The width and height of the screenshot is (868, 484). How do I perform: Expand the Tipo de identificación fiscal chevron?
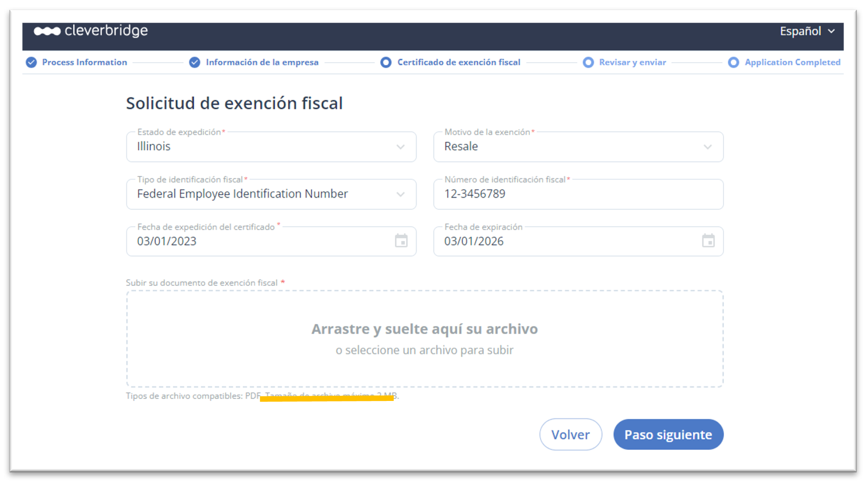point(401,194)
